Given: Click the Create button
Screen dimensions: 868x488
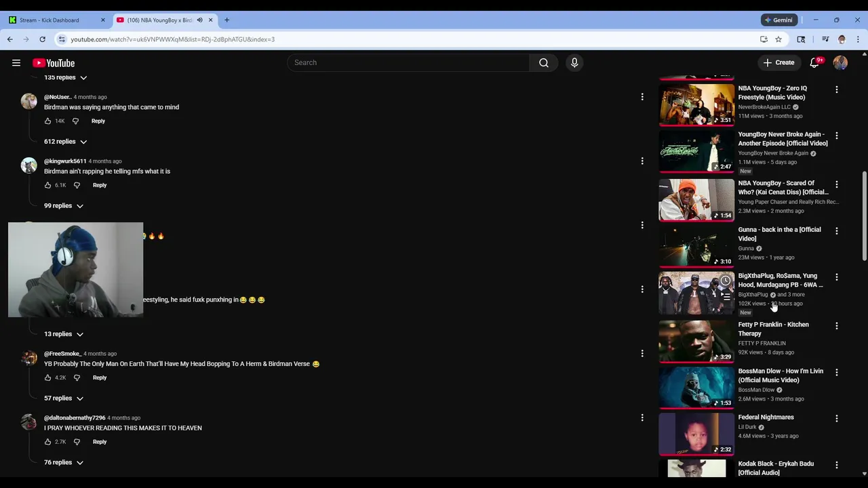Looking at the screenshot, I should pyautogui.click(x=778, y=63).
